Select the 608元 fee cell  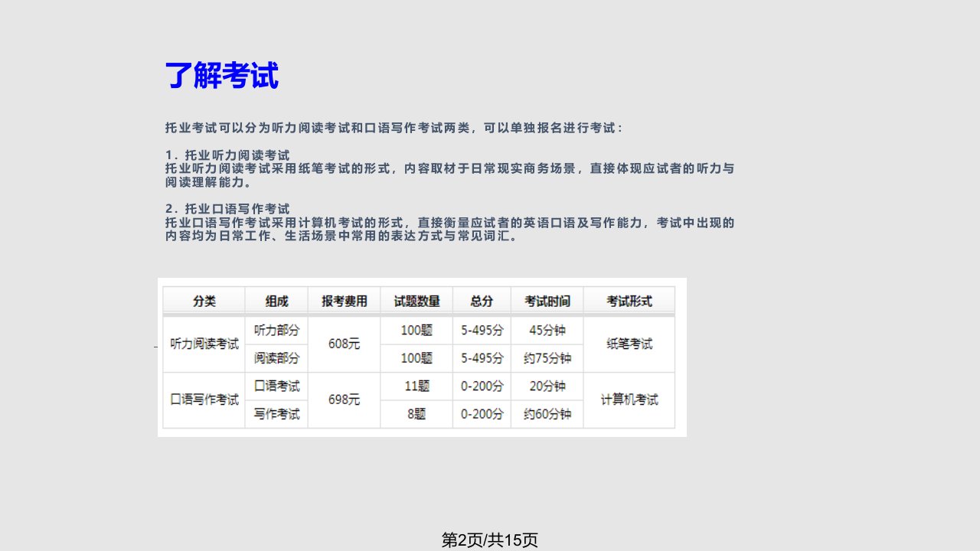[x=344, y=344]
